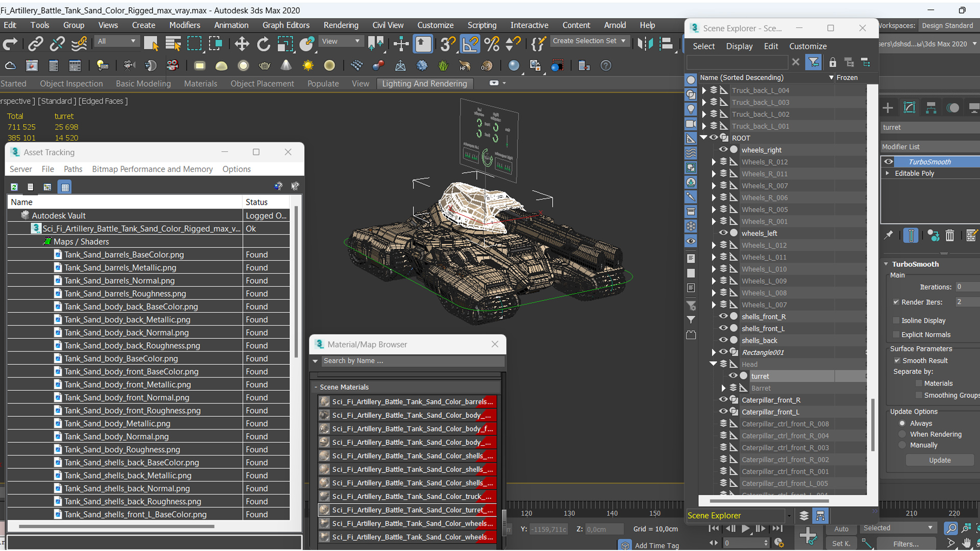Open the Create tab plus icon in command panel

pyautogui.click(x=888, y=108)
